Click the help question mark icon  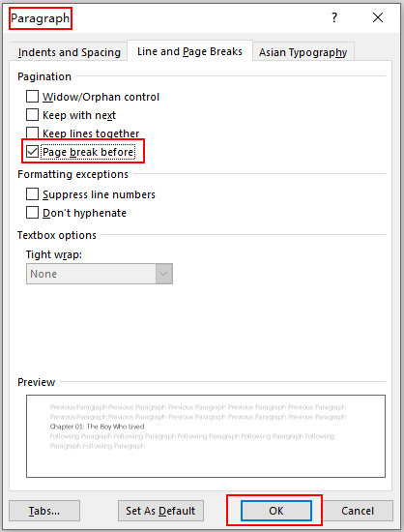coord(334,17)
